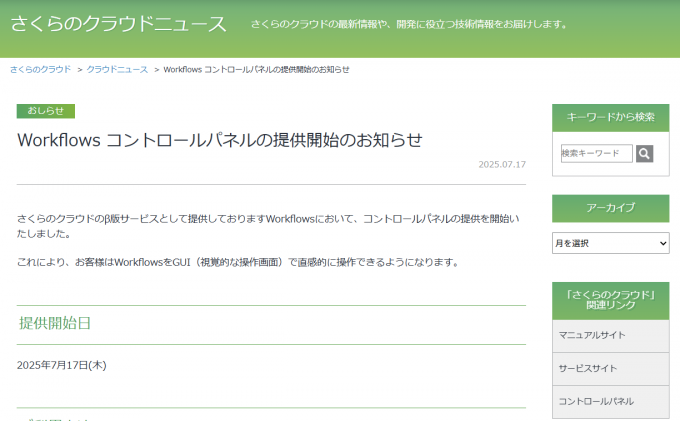Click the breadcrumb text Workflows コントロールパネルの提供開始のお知らせ
This screenshot has height=421, width=680.
coord(256,69)
